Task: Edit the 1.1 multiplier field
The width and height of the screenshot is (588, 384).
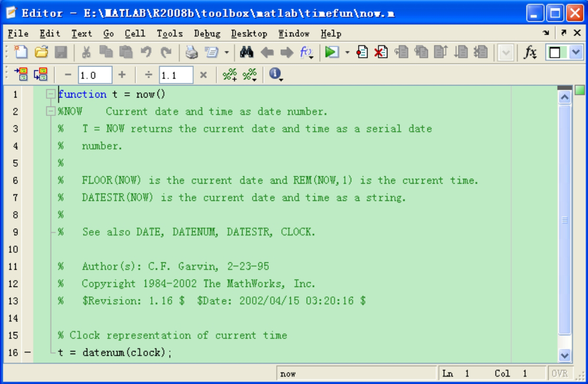Action: [176, 75]
